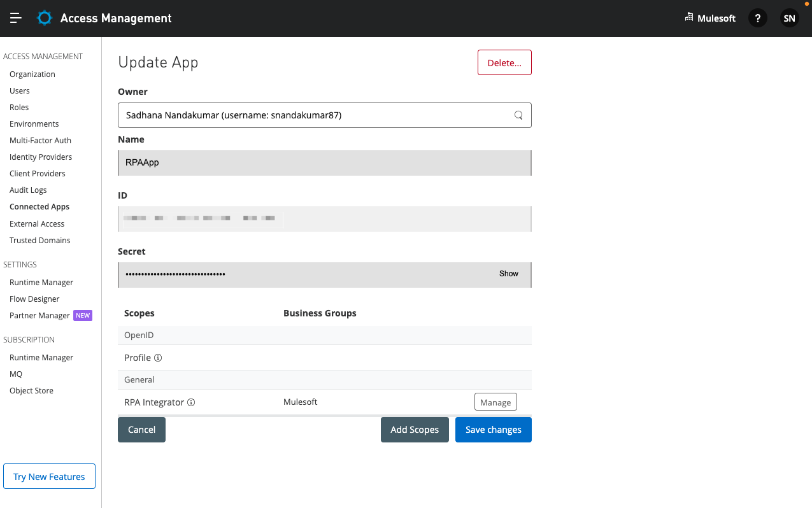Click the Business Groups column header
The width and height of the screenshot is (812, 508).
point(320,313)
